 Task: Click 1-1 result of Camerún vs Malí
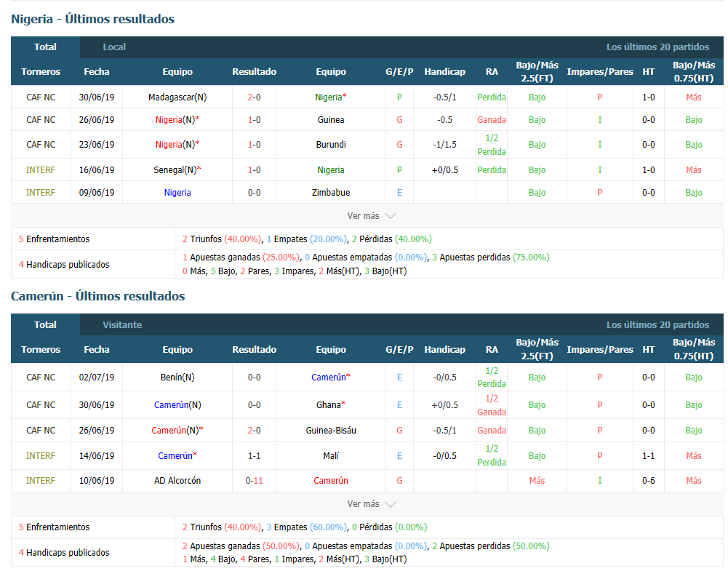[254, 456]
